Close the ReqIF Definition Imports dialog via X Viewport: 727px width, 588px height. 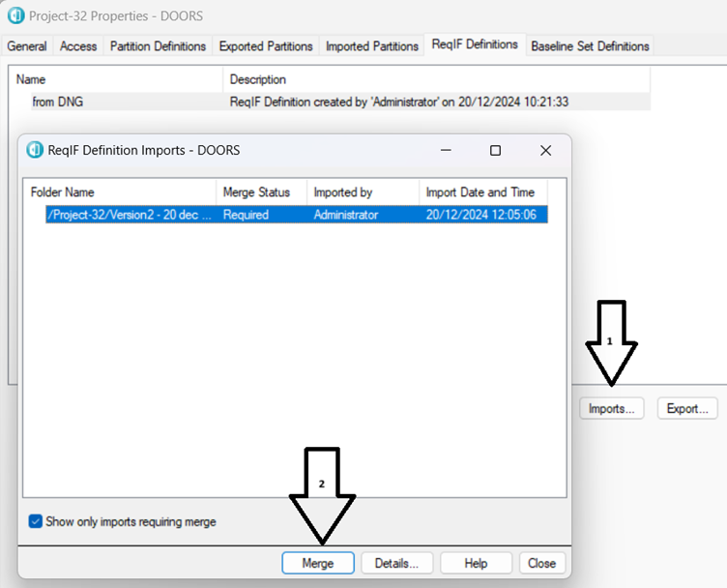[545, 150]
